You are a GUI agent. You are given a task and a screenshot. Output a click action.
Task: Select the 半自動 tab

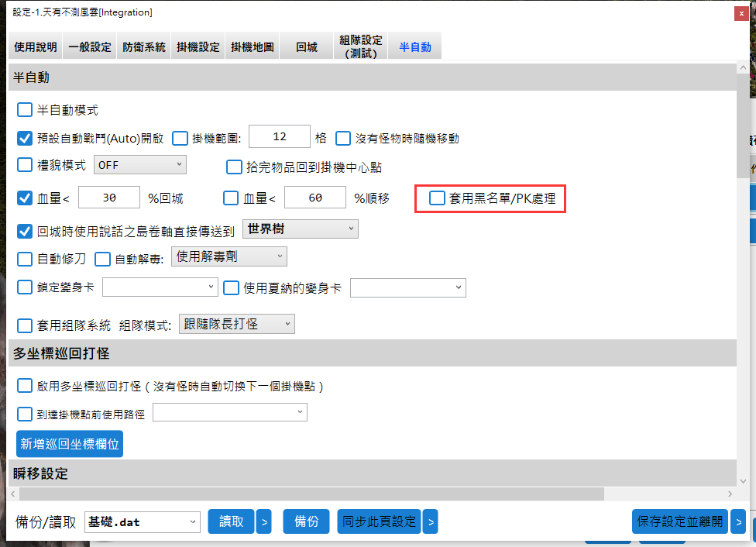pos(415,46)
